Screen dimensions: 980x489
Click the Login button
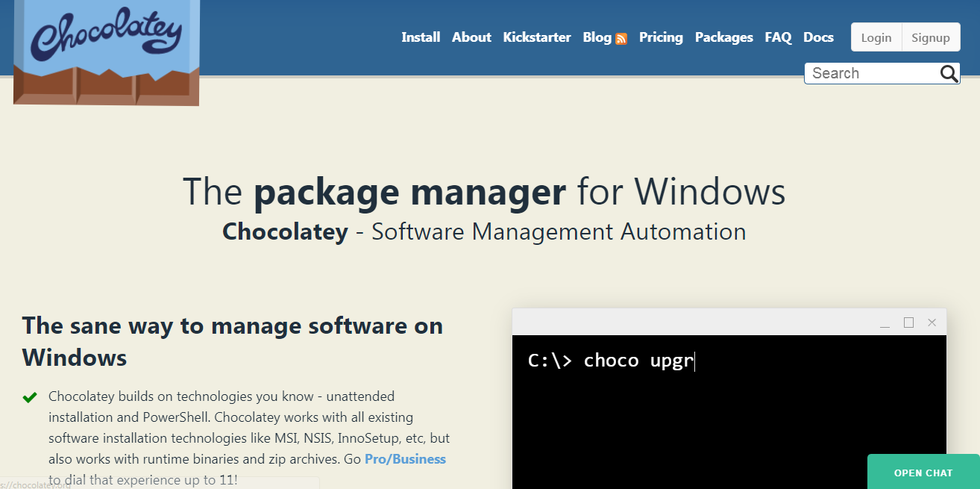[x=876, y=37]
